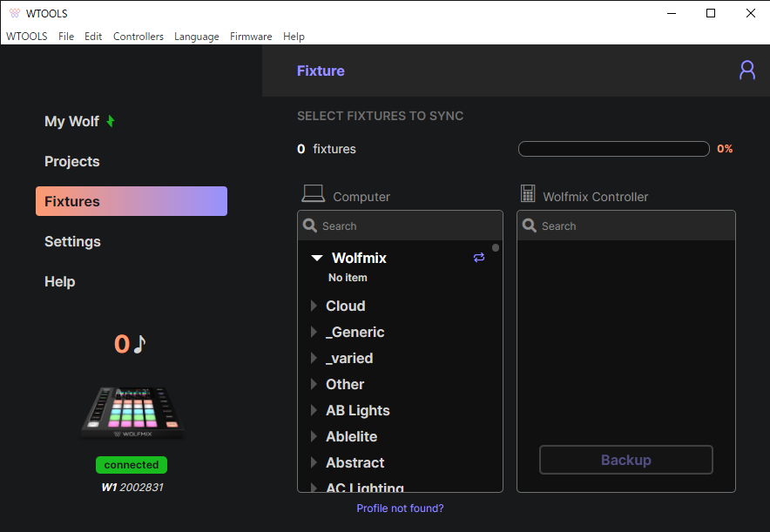Click the SELECT FIXTURES TO SYNC heading
The height and width of the screenshot is (532, 770).
pos(380,116)
